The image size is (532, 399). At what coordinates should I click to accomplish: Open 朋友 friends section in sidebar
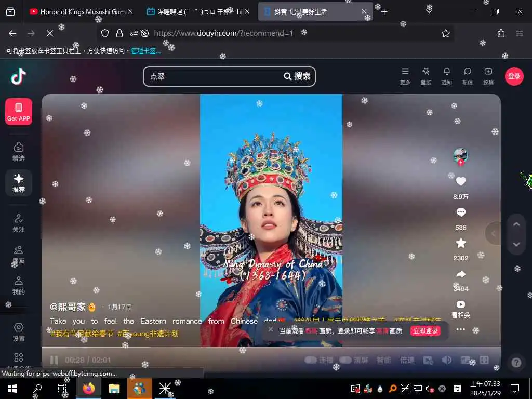tap(19, 255)
